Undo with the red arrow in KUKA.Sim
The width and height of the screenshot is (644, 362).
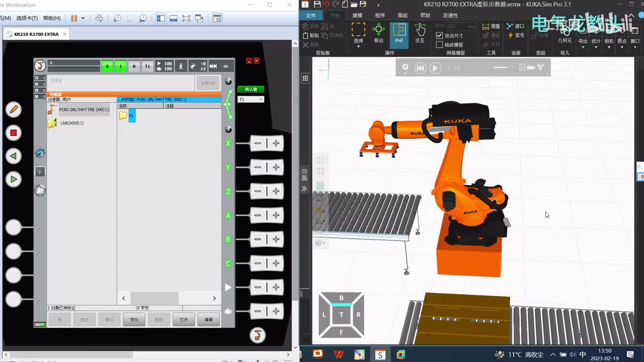(326, 5)
